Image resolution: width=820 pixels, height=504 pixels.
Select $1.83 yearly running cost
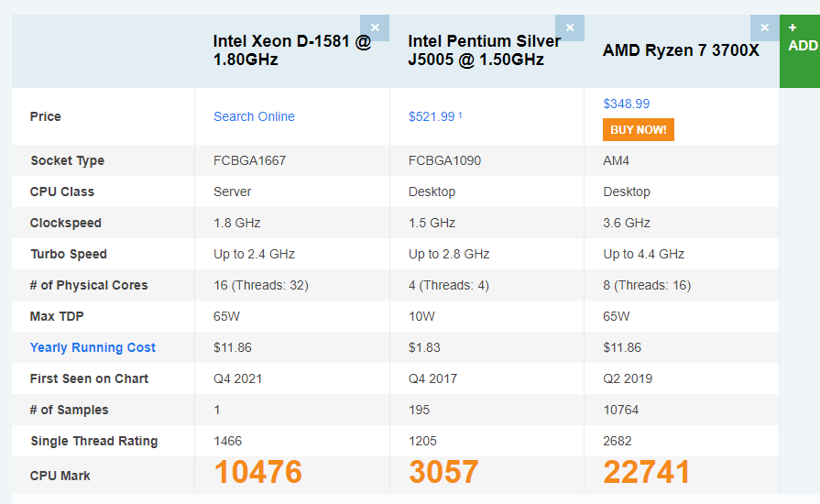click(x=424, y=347)
